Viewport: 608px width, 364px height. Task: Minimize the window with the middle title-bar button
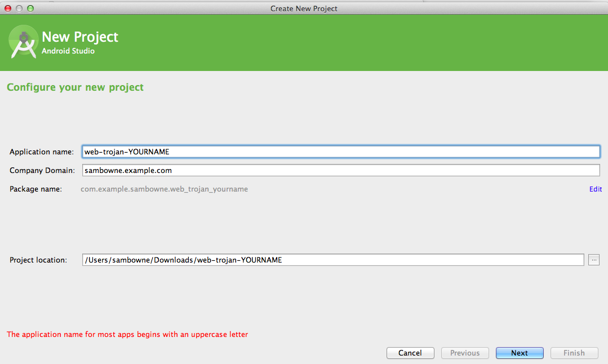coord(19,8)
